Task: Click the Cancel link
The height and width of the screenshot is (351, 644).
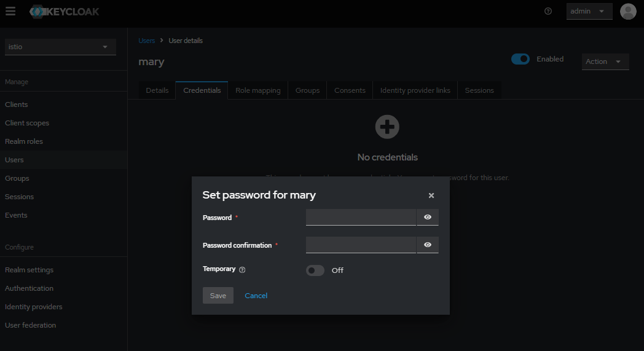Action: (256, 296)
